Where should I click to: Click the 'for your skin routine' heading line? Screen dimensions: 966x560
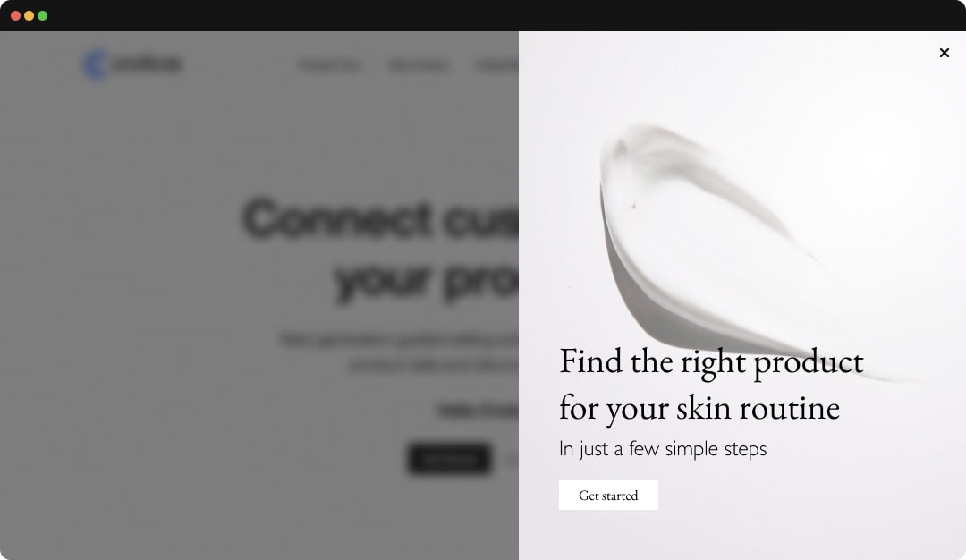[x=699, y=408]
